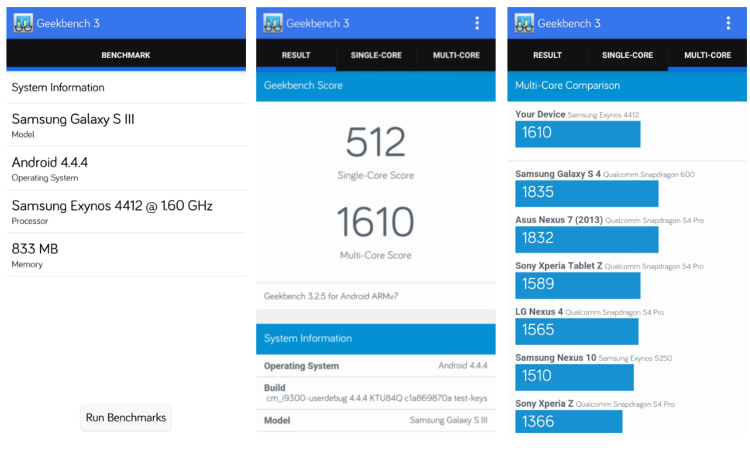Screen dimensions: 750x450
Task: Click Your Device score bar 1610
Action: tap(577, 134)
